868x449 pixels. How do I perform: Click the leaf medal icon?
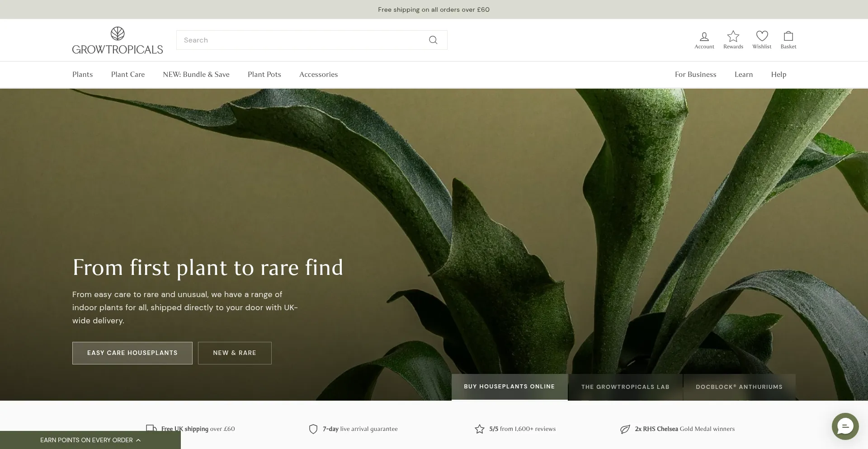[625, 429]
